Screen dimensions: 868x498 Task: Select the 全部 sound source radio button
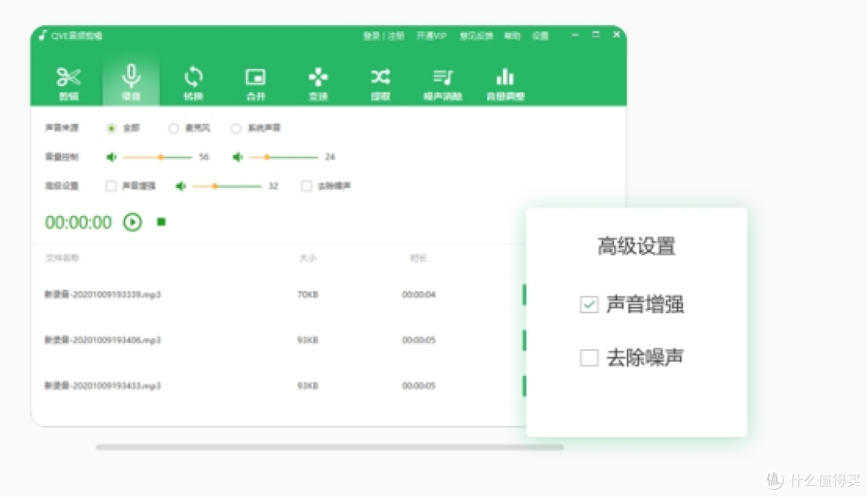pos(111,129)
